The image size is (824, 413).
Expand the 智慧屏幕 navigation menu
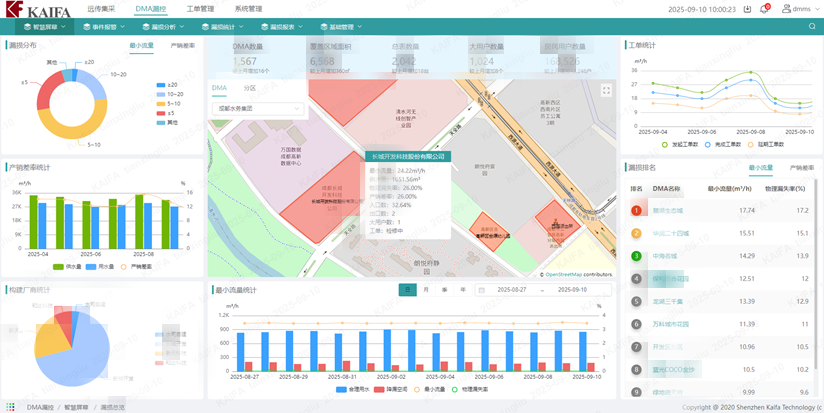click(x=45, y=27)
